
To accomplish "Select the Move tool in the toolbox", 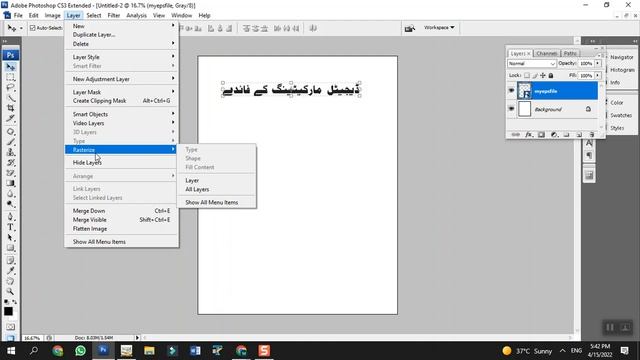I will [11, 67].
